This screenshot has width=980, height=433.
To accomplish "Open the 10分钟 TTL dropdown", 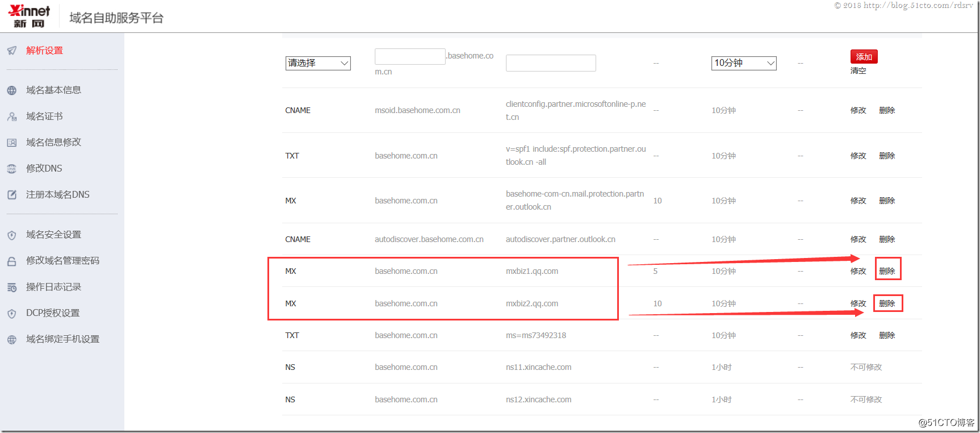I will tap(744, 63).
